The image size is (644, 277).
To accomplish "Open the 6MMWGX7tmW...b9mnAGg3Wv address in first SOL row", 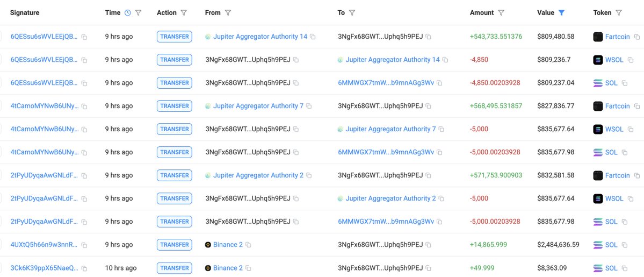I will [386, 83].
